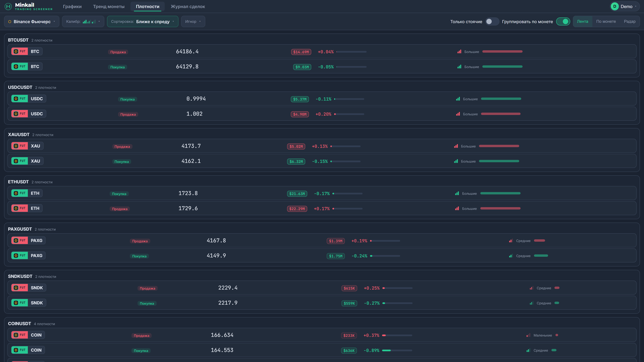Viewport: 644px width, 362px height.
Task: Enable the Только стоячие toggle
Action: 492,21
